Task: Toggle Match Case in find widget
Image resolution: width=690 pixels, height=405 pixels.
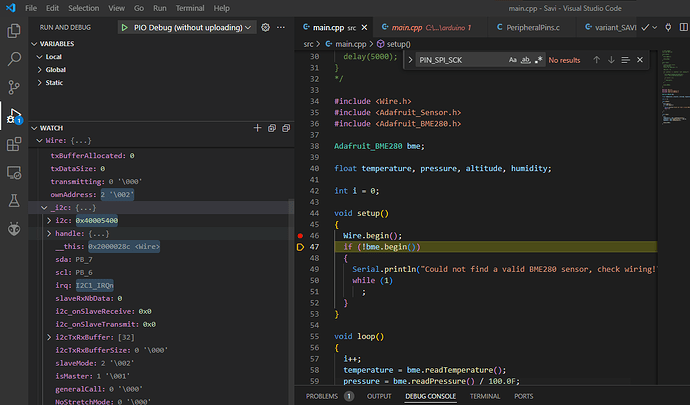Action: (x=513, y=60)
